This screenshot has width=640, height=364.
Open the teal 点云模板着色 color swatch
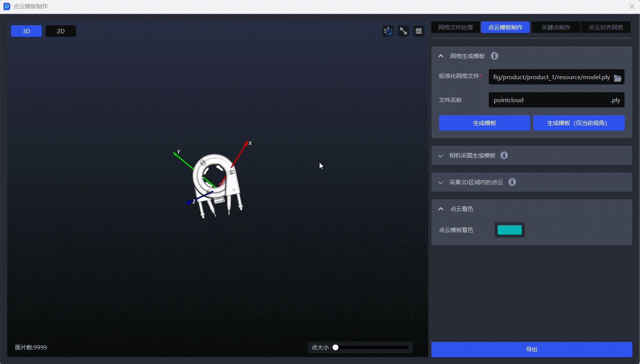pos(509,230)
